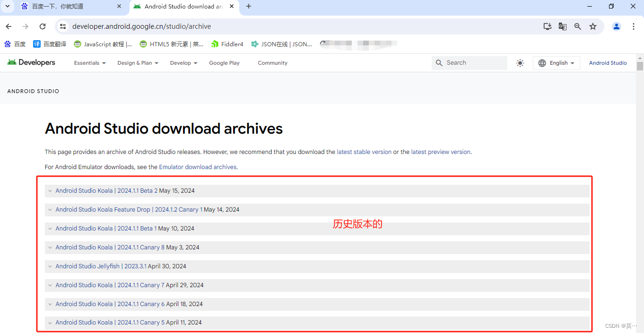644x333 pixels.
Task: Open the Chrome profile avatar
Action: (617, 26)
